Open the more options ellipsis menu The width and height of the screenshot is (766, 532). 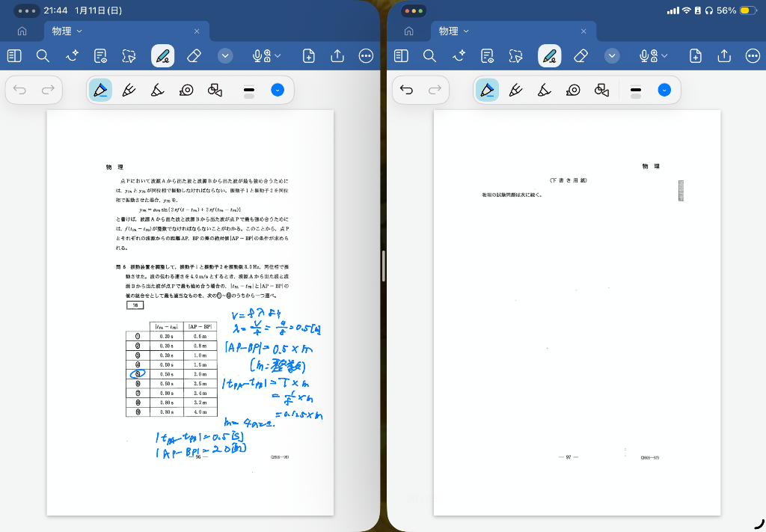(367, 56)
